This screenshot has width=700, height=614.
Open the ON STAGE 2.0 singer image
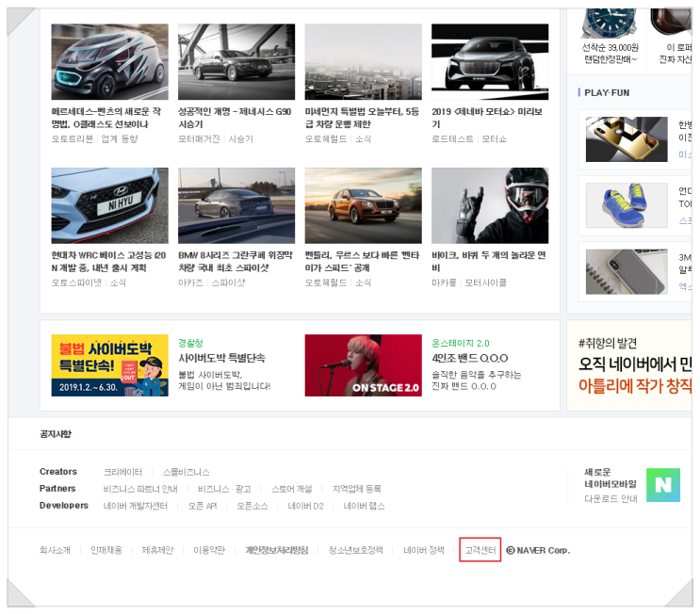pos(364,365)
